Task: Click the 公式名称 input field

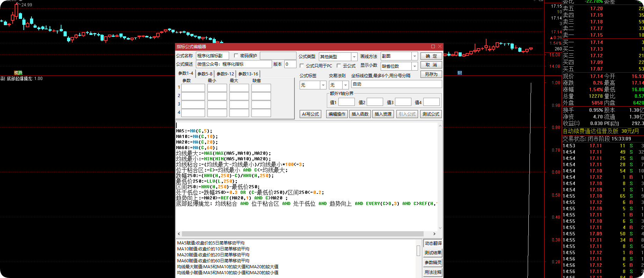Action: coord(212,56)
